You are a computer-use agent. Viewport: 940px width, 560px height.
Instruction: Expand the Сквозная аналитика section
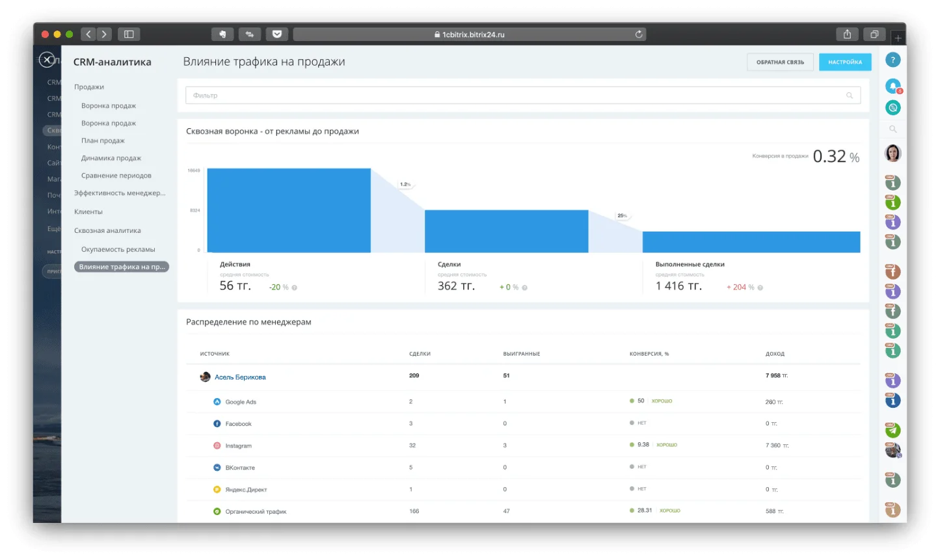pyautogui.click(x=107, y=231)
